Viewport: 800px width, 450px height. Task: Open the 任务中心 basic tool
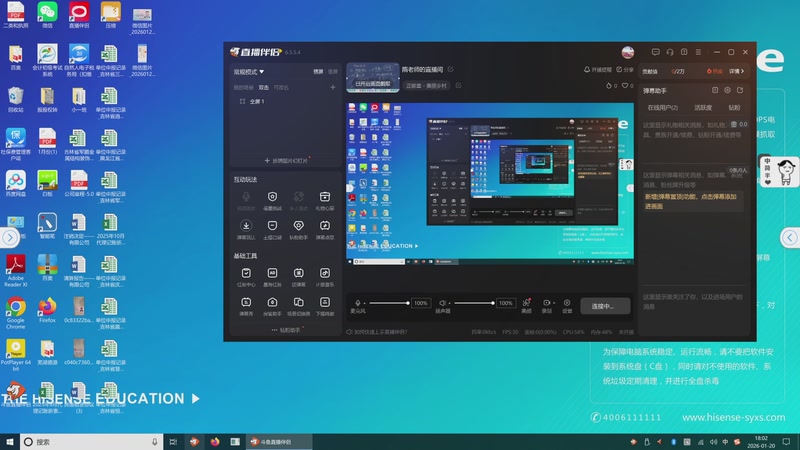(246, 273)
